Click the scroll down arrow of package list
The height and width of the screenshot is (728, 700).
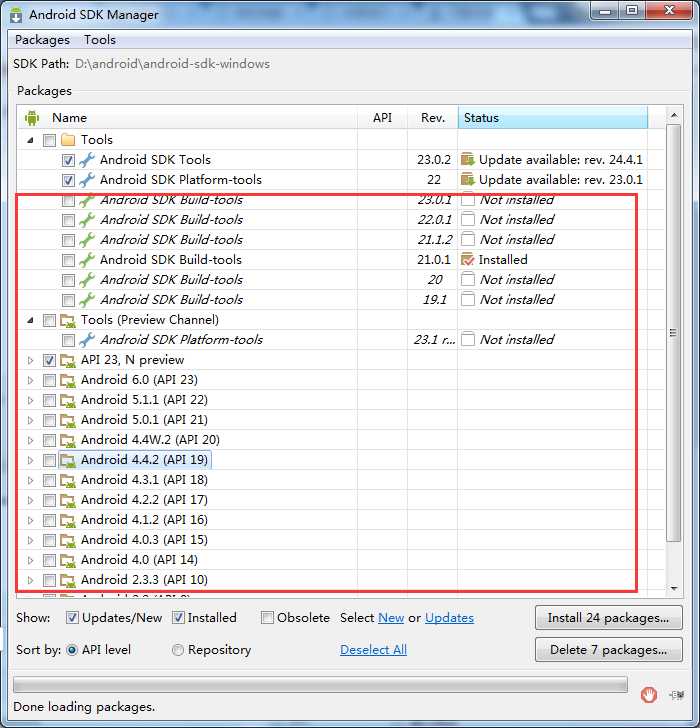click(674, 588)
